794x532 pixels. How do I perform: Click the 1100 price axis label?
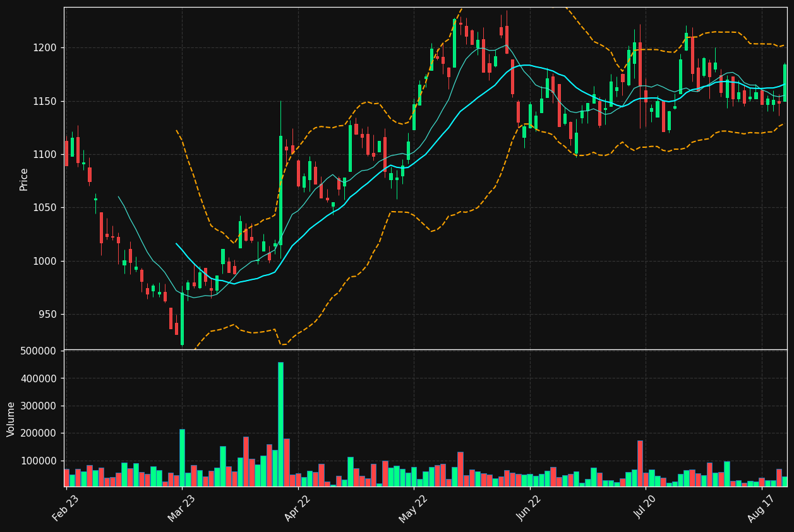tap(45, 155)
